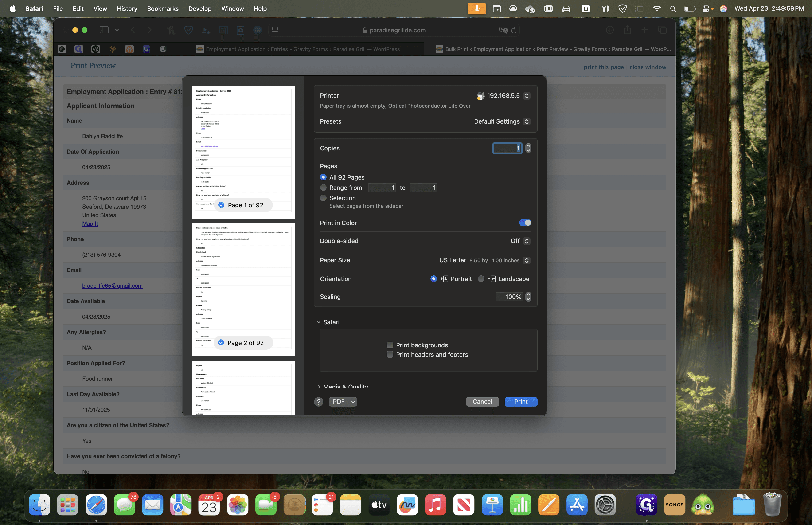This screenshot has height=525, width=812.
Task: Click the Copies stepper arrows
Action: pyautogui.click(x=528, y=148)
